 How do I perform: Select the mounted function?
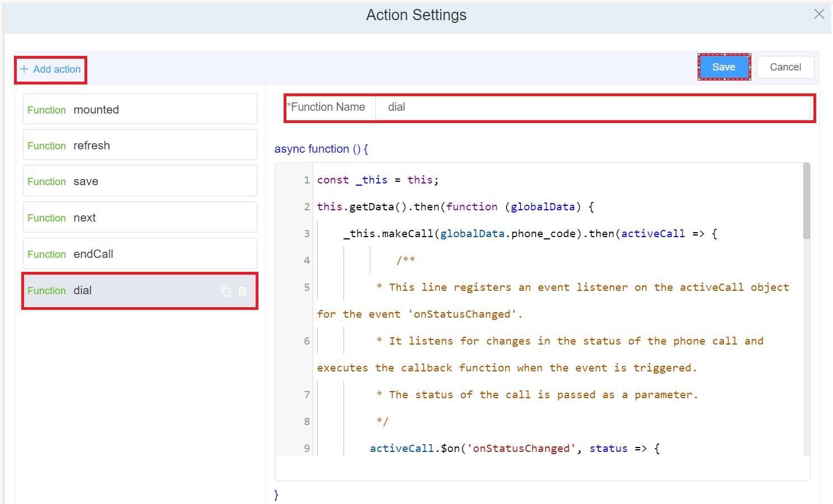[x=140, y=110]
